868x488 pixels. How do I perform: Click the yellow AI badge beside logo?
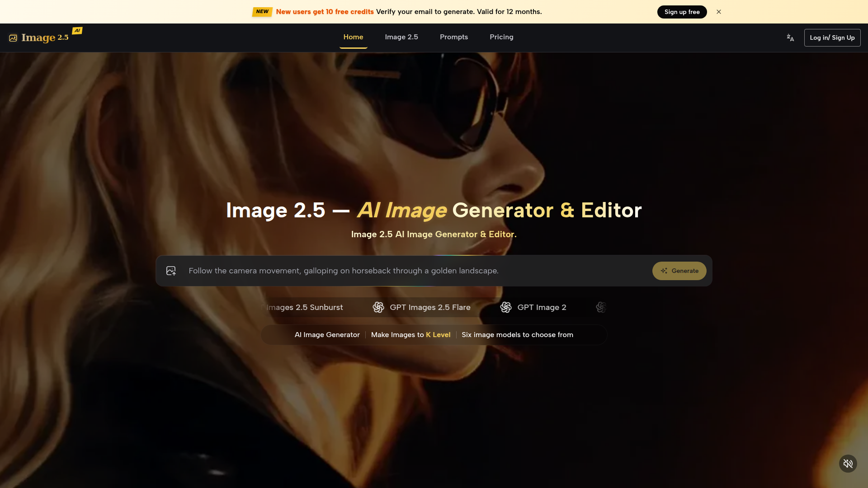coord(77,31)
